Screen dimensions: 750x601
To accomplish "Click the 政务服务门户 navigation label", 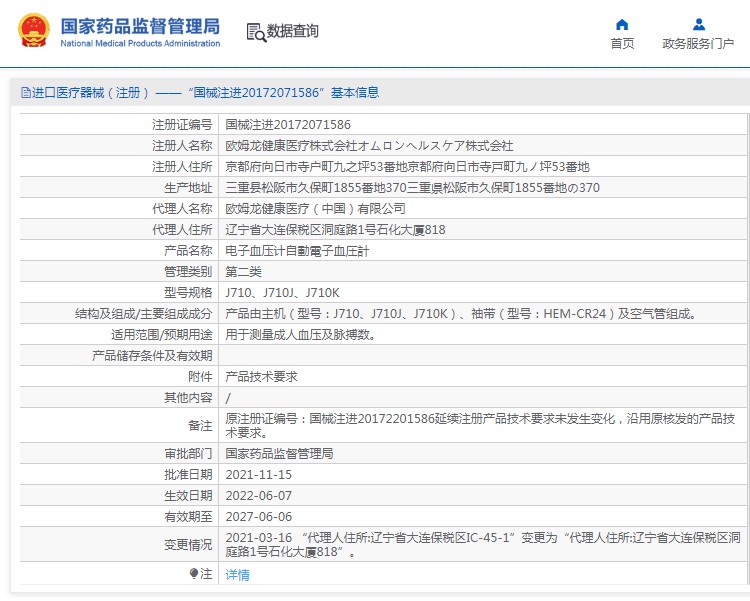I will click(x=698, y=44).
